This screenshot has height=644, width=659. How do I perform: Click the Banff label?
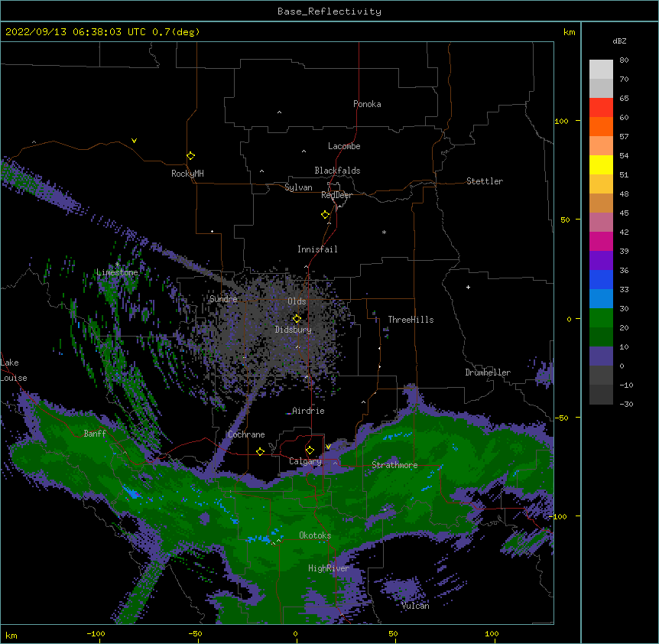click(95, 434)
